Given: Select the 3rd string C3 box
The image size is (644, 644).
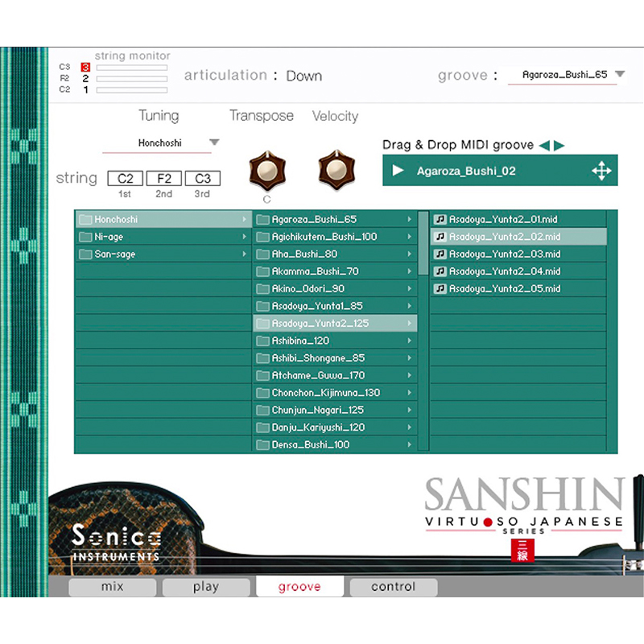Looking at the screenshot, I should click(x=203, y=179).
